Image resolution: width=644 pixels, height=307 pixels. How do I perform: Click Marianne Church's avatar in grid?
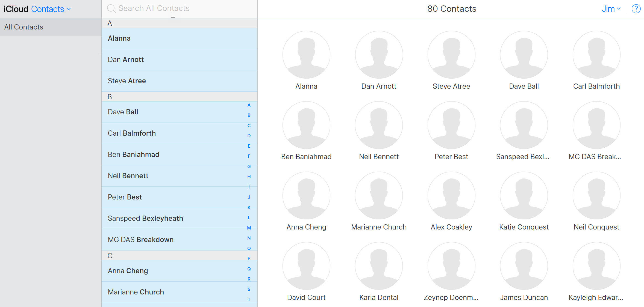(x=379, y=195)
